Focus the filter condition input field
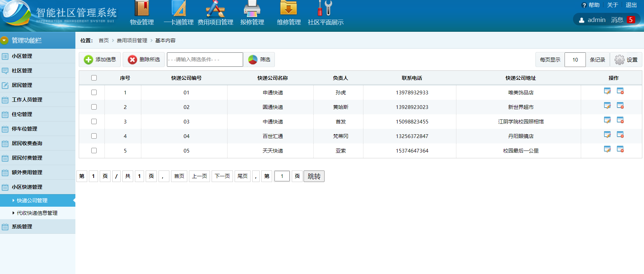Image resolution: width=644 pixels, height=274 pixels. click(x=205, y=60)
